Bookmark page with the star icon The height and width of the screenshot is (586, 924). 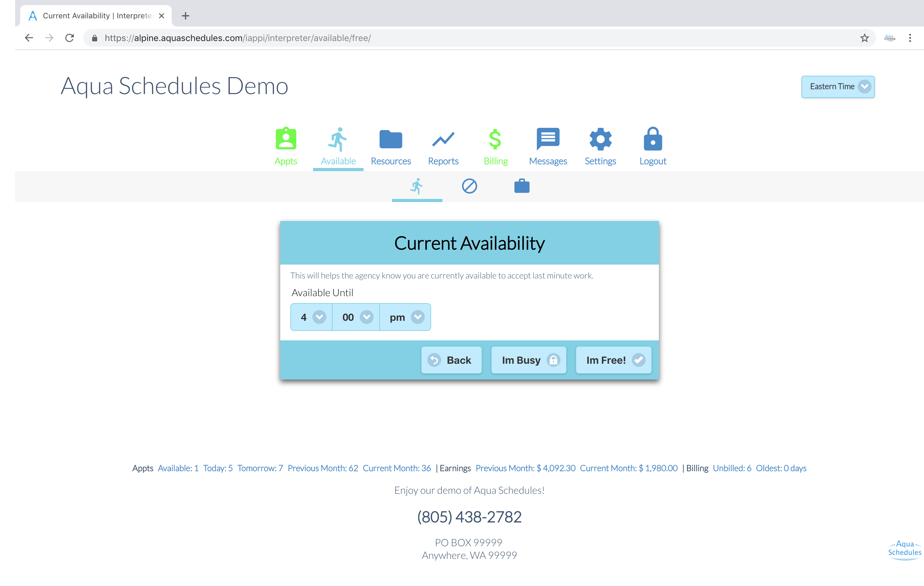(864, 38)
